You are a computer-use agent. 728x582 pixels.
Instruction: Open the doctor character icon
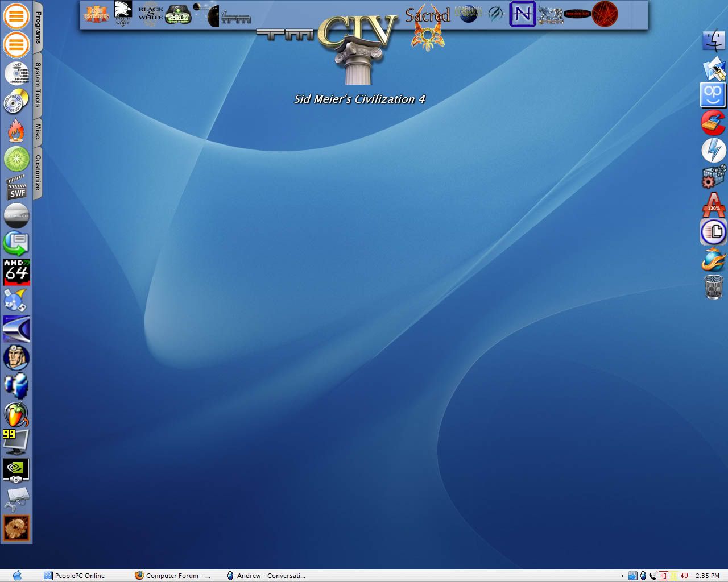16,357
